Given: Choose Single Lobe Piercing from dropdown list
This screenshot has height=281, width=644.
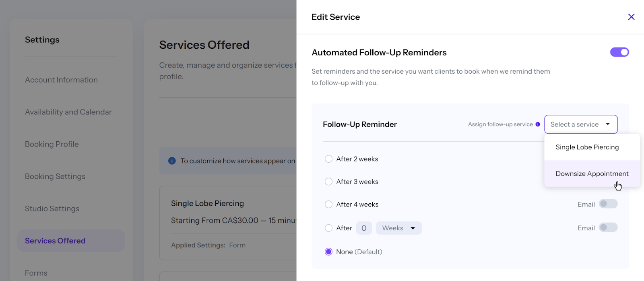Looking at the screenshot, I should 587,147.
